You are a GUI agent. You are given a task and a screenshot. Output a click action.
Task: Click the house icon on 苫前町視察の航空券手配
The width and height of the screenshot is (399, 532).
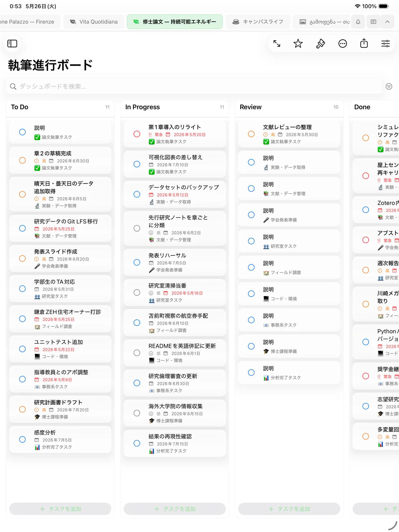(x=152, y=330)
